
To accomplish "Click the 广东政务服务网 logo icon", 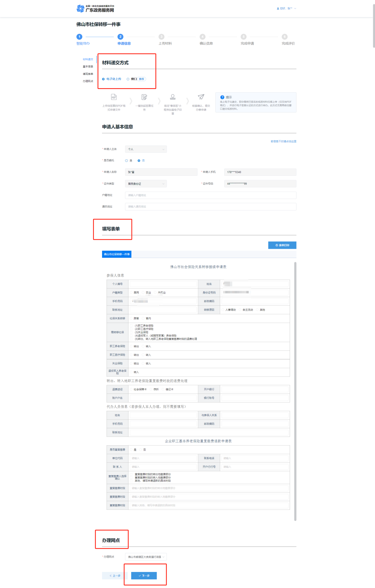I will [x=80, y=8].
